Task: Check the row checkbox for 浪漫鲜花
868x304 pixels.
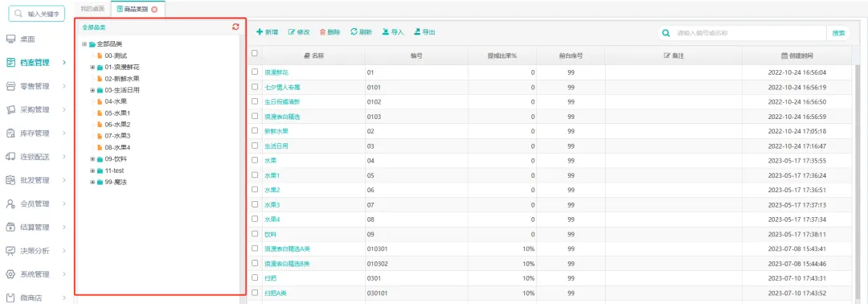Action: [x=255, y=72]
